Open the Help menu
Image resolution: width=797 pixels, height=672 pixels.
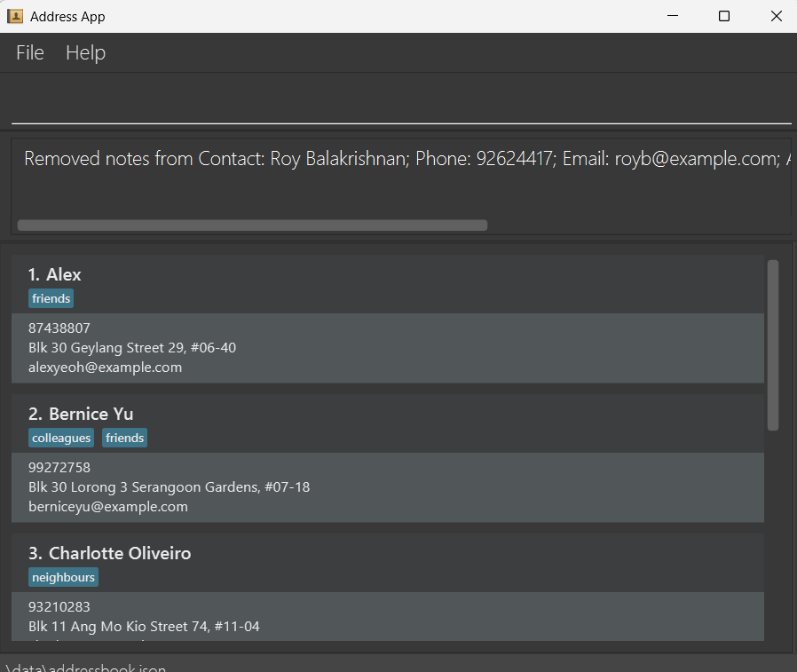(85, 53)
